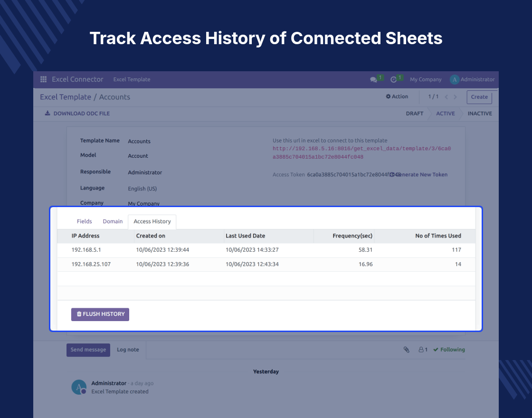The height and width of the screenshot is (418, 532).
Task: Sort by IP Address column header
Action: [x=85, y=236]
